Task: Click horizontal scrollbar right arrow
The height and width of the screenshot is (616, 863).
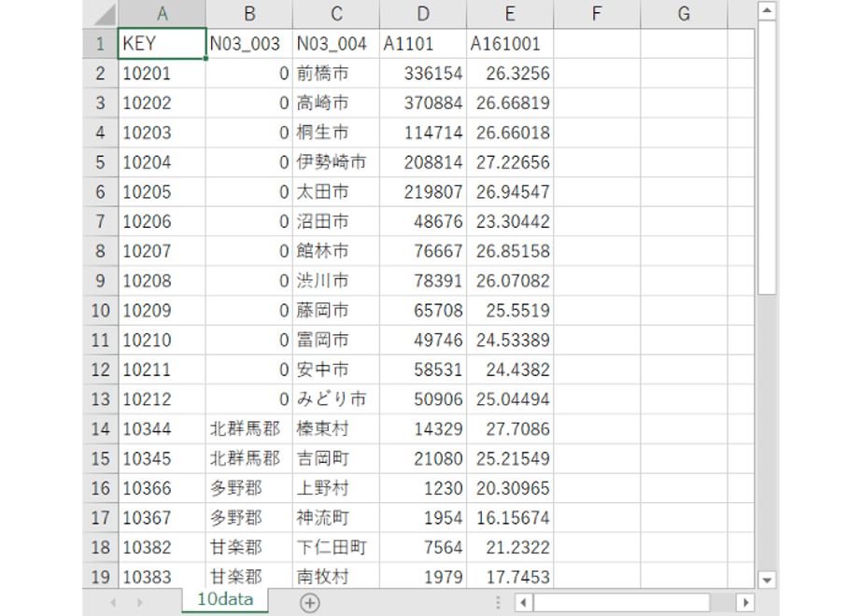Action: (745, 602)
